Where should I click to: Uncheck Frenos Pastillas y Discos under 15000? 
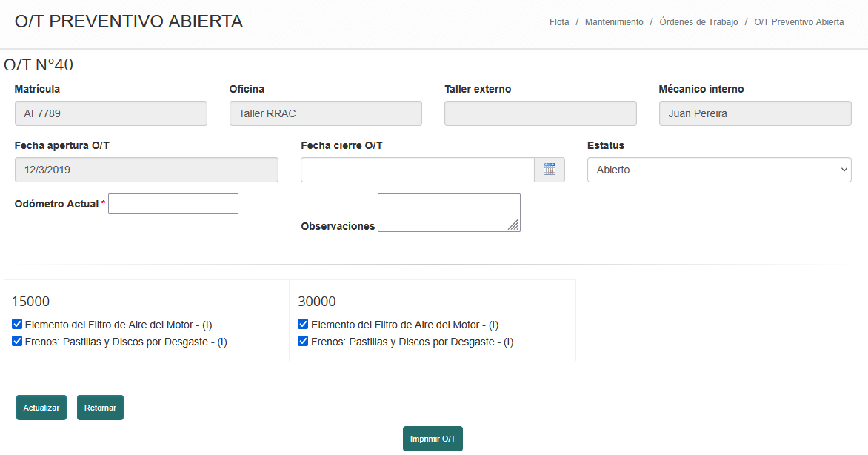click(x=17, y=342)
